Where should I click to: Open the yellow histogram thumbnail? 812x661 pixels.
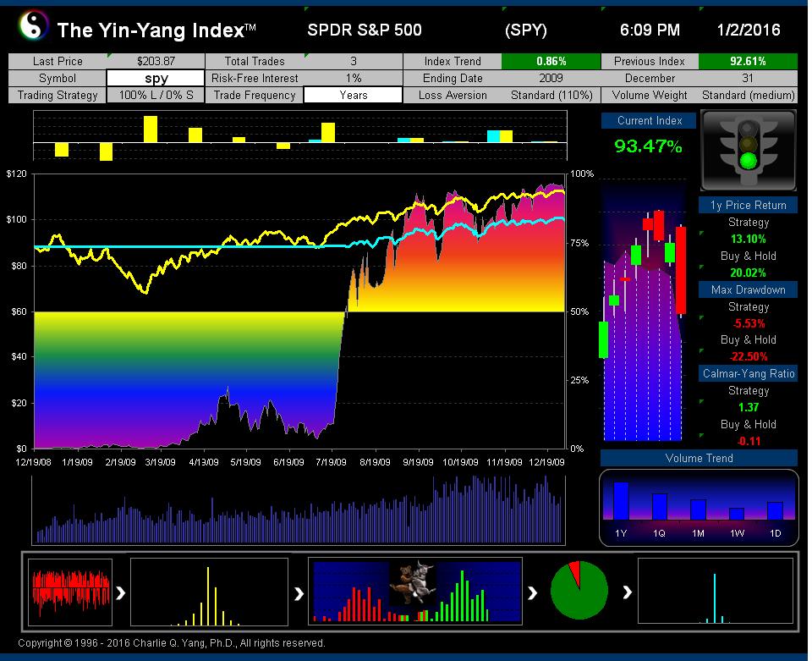pyautogui.click(x=209, y=592)
